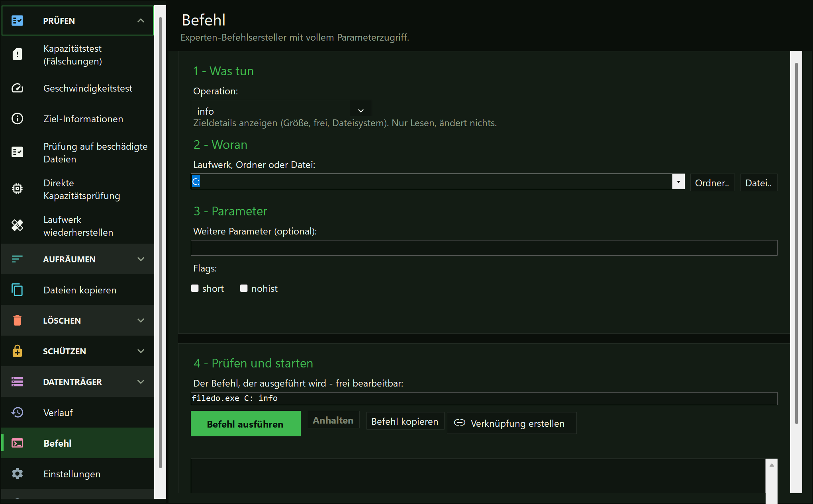Expand the LÖSCHEN section chevron
The height and width of the screenshot is (504, 813).
[141, 320]
